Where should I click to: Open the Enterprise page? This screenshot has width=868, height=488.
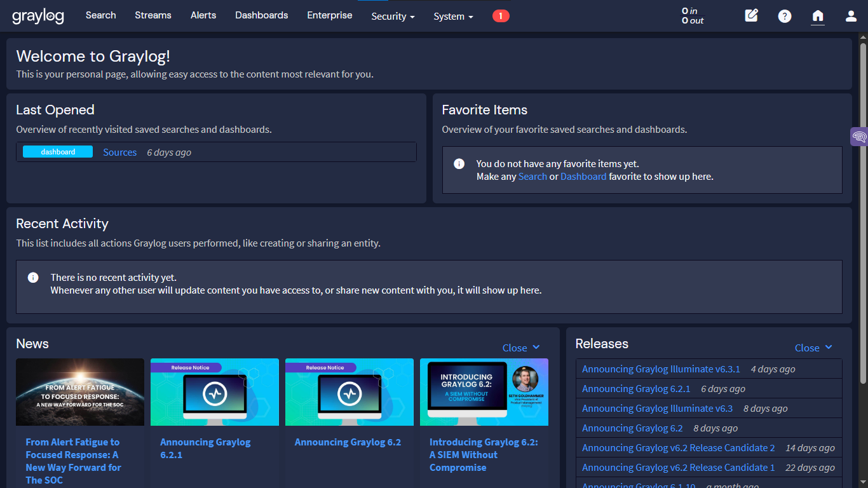point(330,15)
